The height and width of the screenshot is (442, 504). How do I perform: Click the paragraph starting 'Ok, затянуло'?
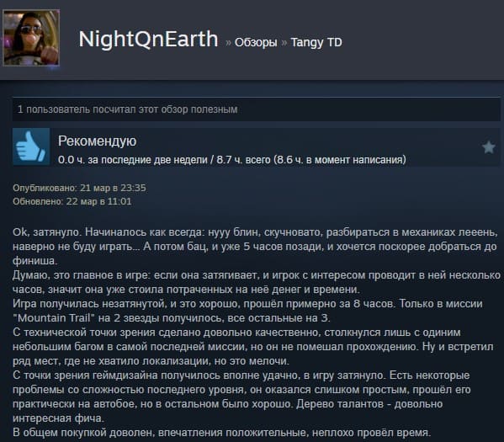(x=256, y=247)
